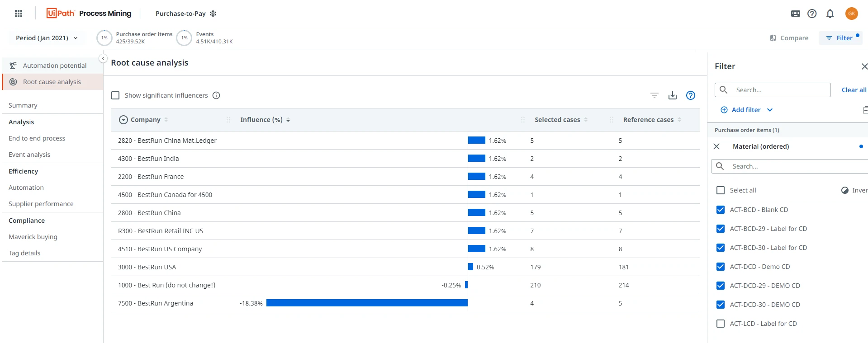
Task: Open Maverick buying
Action: pyautogui.click(x=33, y=237)
